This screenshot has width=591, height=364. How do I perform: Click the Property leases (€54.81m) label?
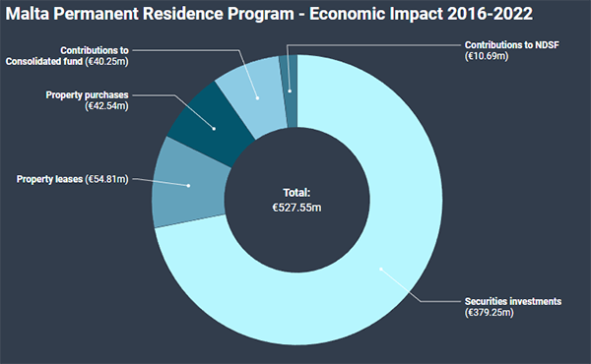click(x=72, y=179)
